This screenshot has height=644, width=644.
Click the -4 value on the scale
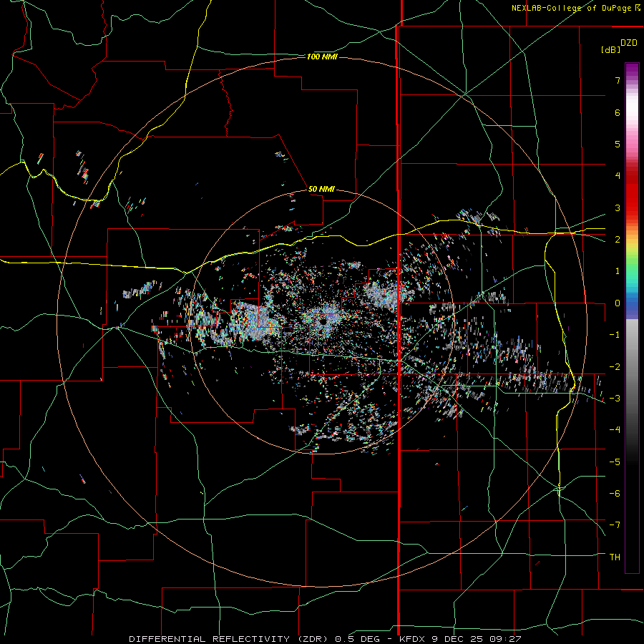point(615,430)
